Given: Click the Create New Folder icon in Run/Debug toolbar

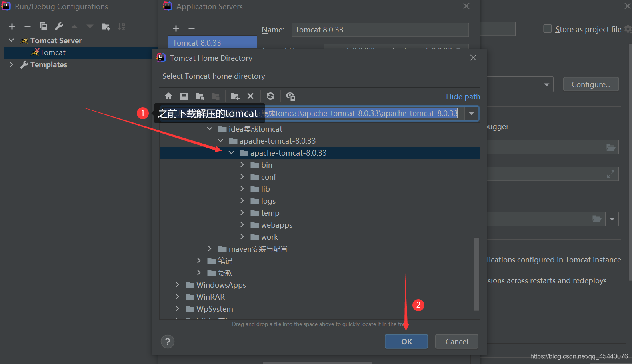Looking at the screenshot, I should (106, 26).
